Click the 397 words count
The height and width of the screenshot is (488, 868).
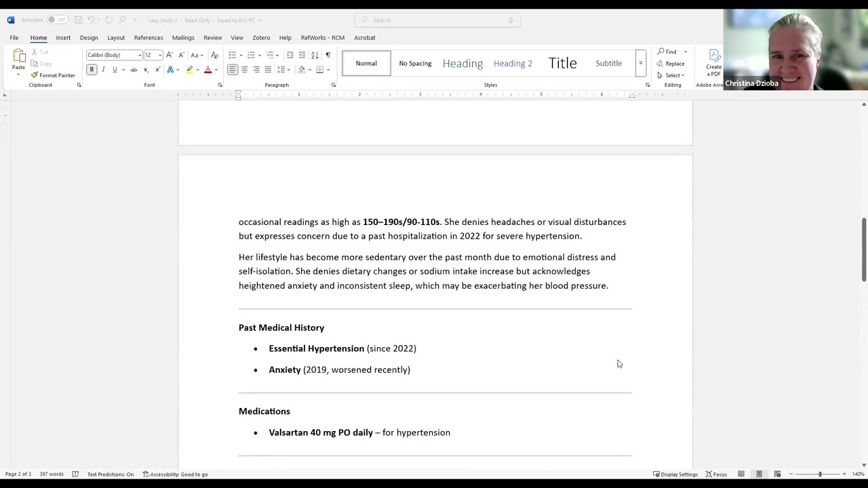click(52, 474)
